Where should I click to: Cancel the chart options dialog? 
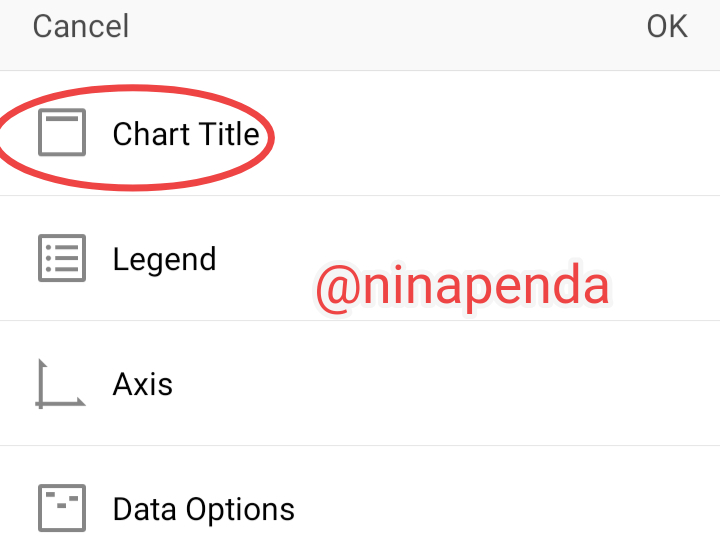point(81,26)
